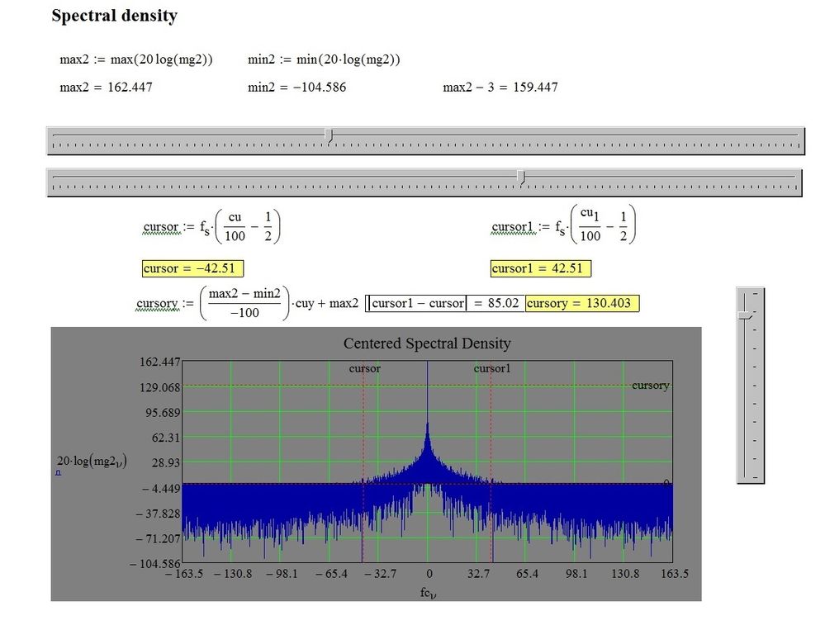Click the min2 definition formula
This screenshot has height=644, width=825.
(324, 59)
